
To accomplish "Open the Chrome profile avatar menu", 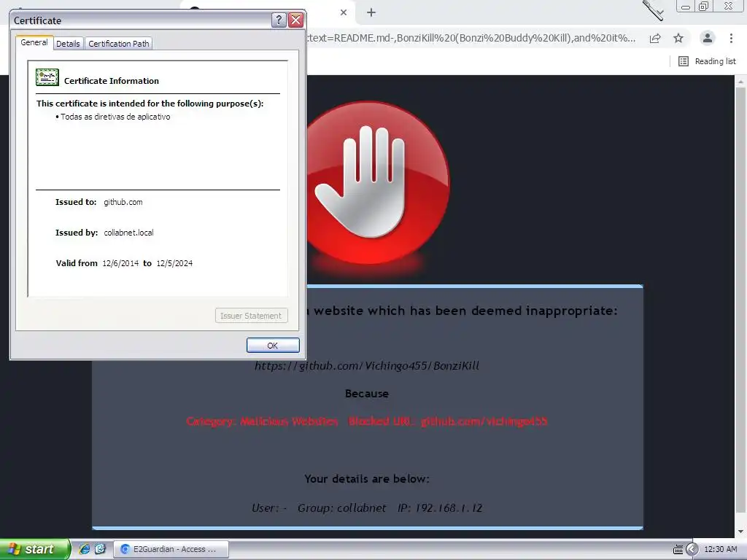I will click(x=708, y=38).
